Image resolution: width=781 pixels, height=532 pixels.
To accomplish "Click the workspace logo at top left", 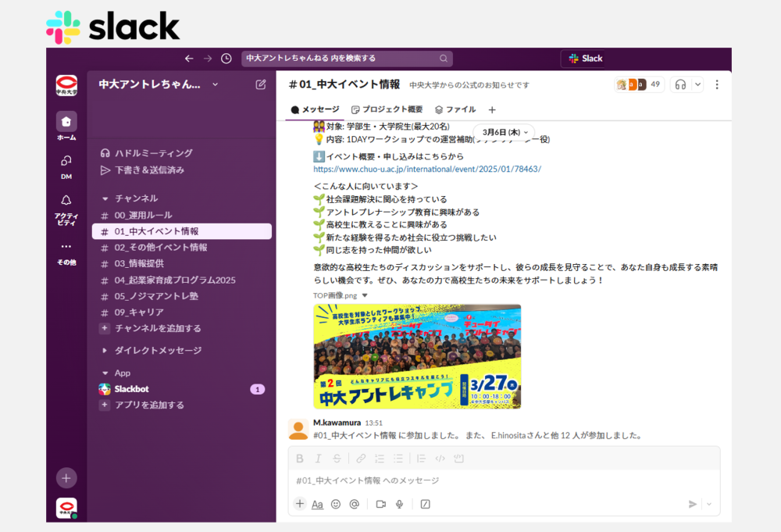I will click(66, 85).
